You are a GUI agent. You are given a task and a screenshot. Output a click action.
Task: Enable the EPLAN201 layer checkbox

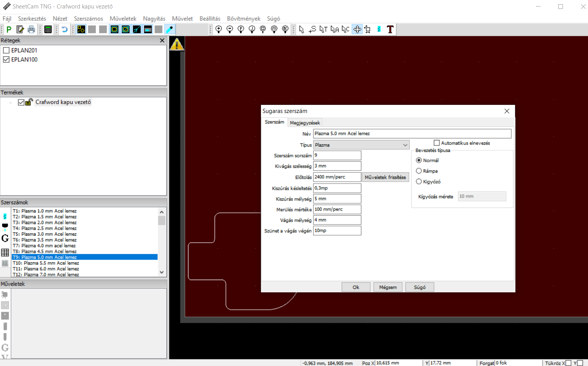point(6,50)
